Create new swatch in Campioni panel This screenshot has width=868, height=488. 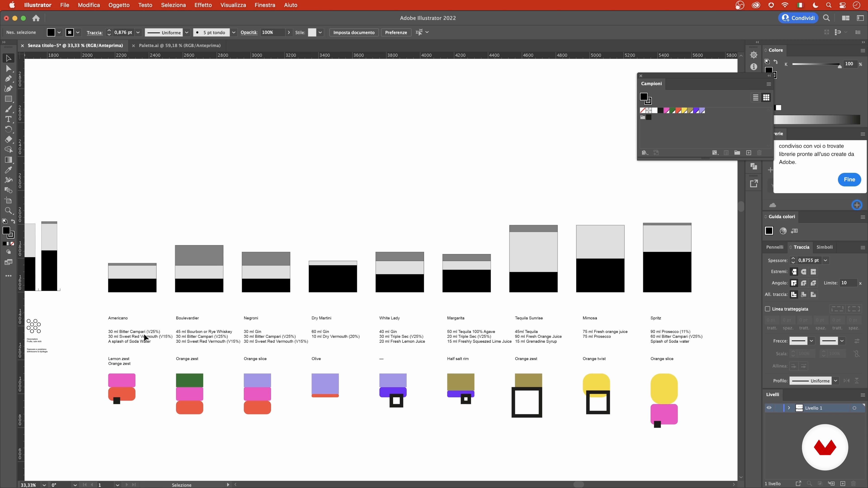point(748,153)
